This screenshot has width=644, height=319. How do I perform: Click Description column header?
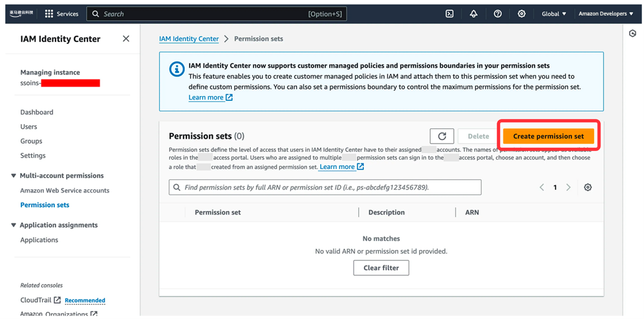pyautogui.click(x=387, y=212)
